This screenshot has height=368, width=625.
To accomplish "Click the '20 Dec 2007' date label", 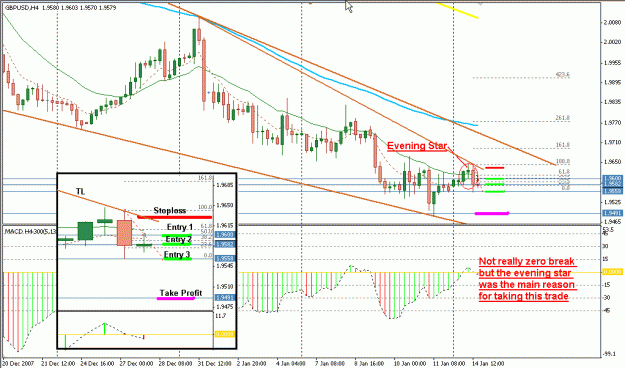I will coord(18,364).
